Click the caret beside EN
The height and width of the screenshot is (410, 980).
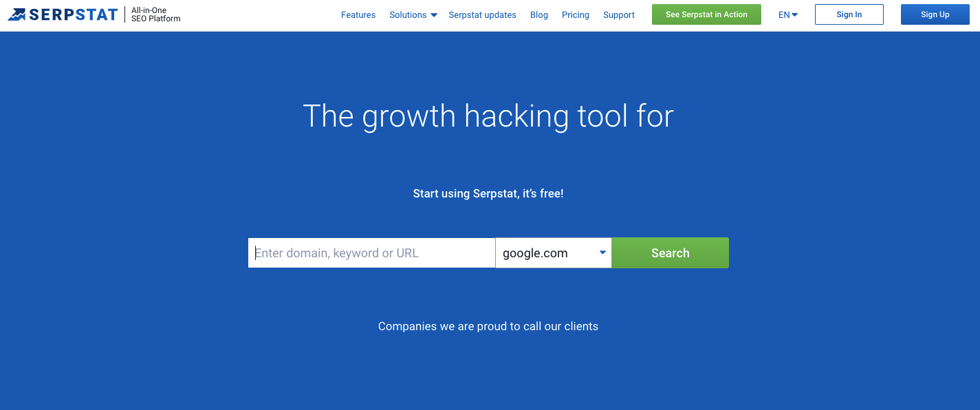(795, 15)
